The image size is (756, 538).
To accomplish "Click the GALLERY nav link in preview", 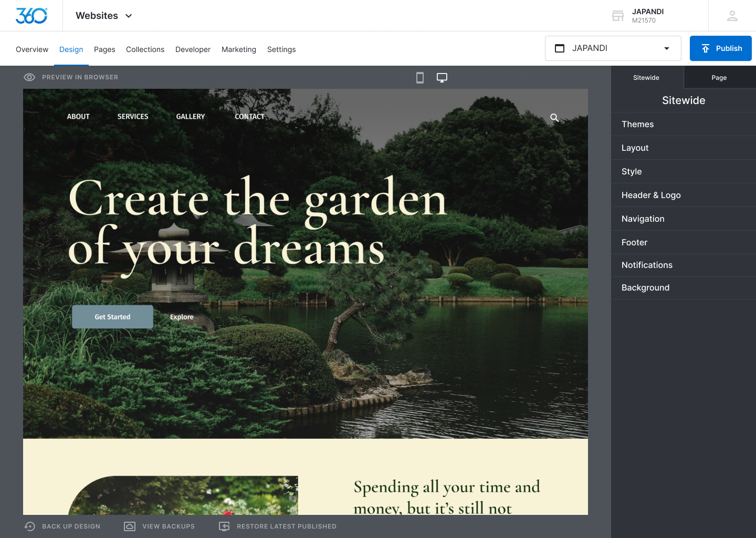I will click(x=191, y=117).
